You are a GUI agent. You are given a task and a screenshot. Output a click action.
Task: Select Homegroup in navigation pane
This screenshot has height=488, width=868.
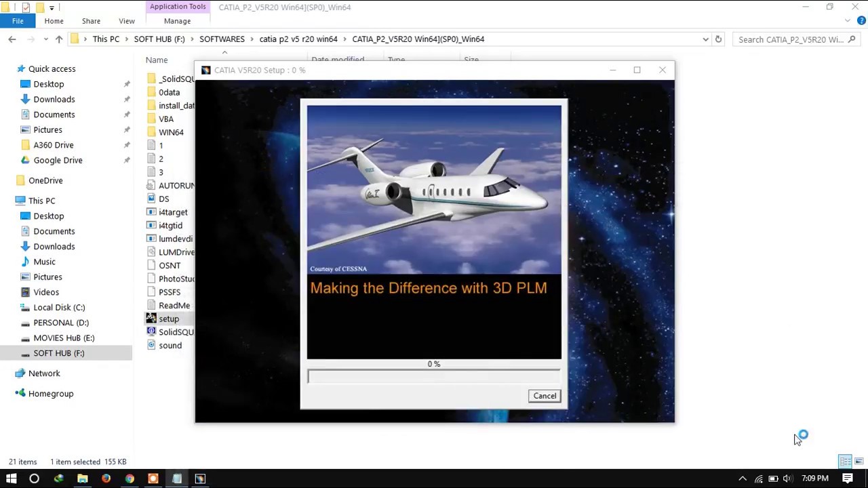pos(51,394)
